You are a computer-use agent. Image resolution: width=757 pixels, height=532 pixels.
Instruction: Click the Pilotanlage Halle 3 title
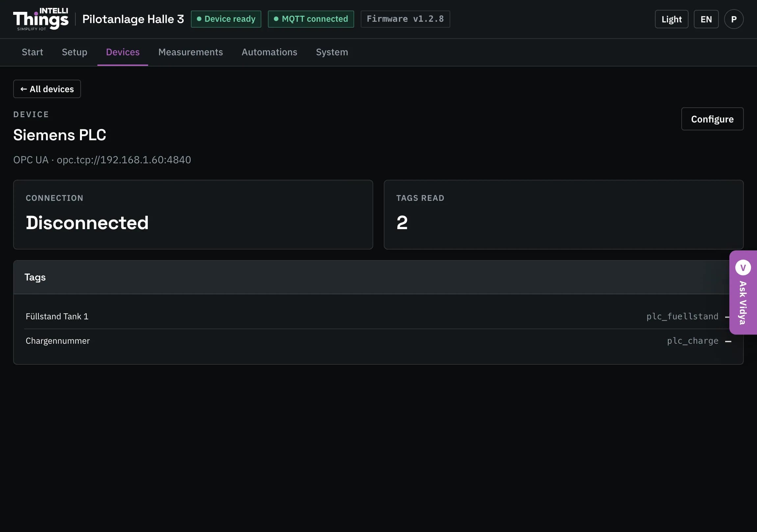coord(133,19)
